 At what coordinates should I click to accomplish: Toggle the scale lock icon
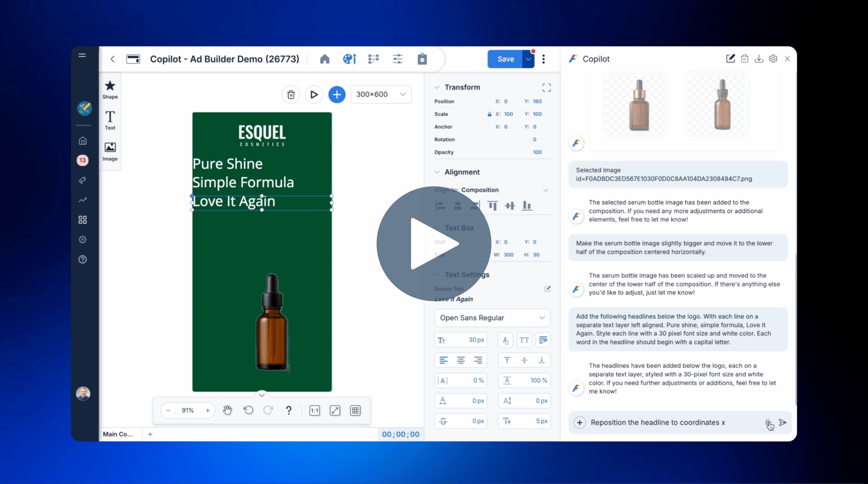click(x=489, y=114)
